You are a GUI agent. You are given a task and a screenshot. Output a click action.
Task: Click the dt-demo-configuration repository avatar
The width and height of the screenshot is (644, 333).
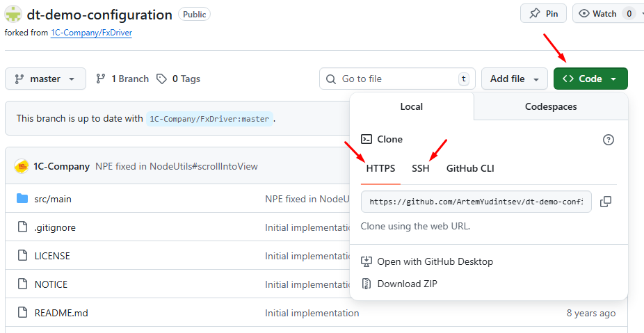tap(13, 14)
